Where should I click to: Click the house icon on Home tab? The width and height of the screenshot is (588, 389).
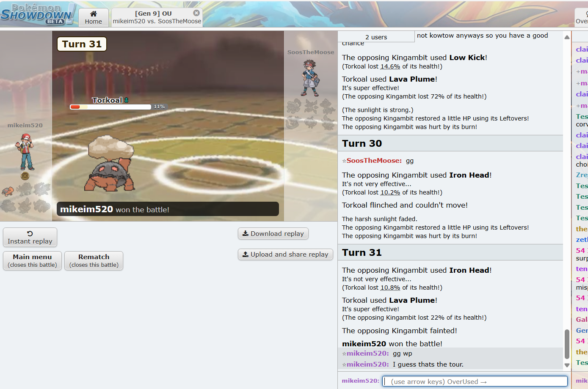94,14
